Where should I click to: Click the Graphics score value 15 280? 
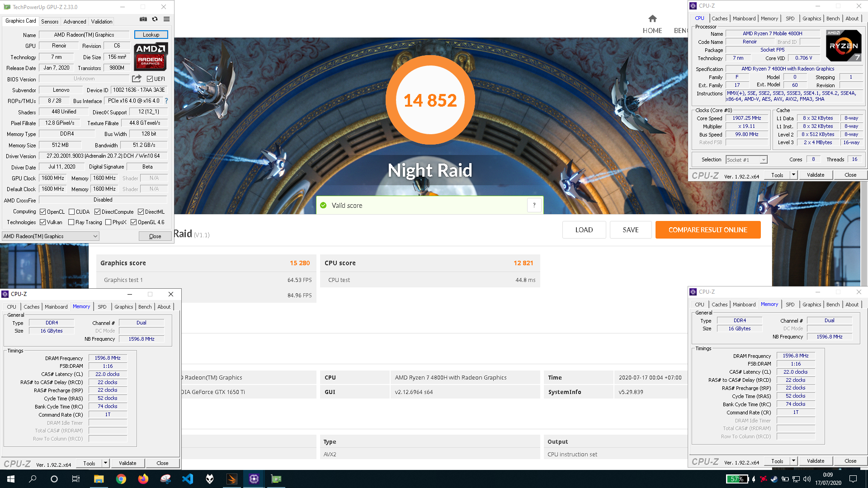(300, 263)
